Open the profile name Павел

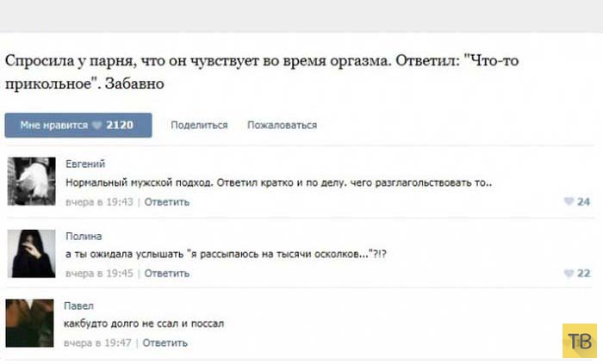coord(79,305)
